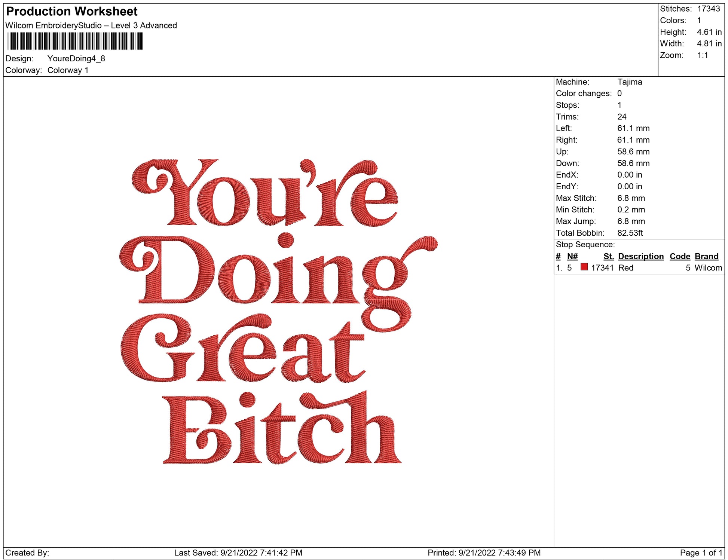Click the Description column header
This screenshot has width=728, height=560.
click(640, 256)
